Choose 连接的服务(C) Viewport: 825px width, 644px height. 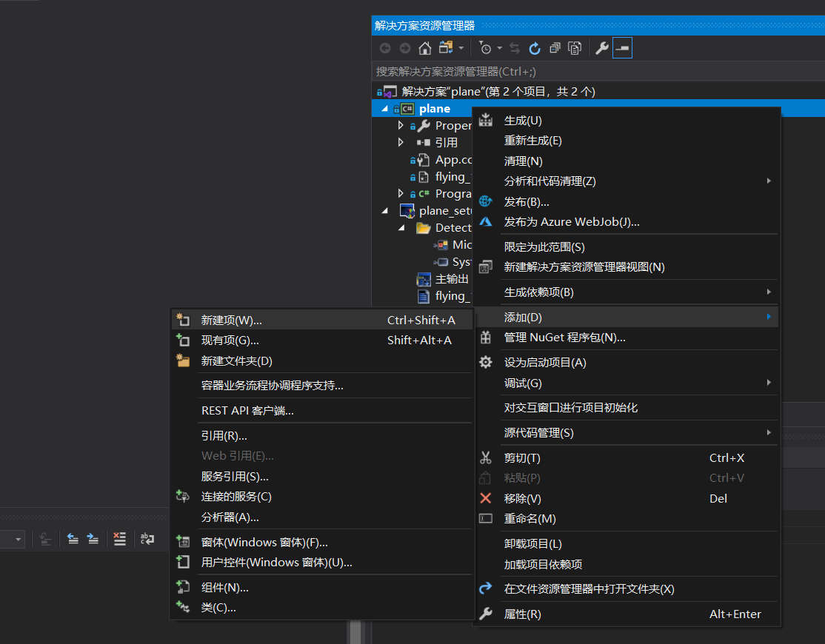click(321, 496)
